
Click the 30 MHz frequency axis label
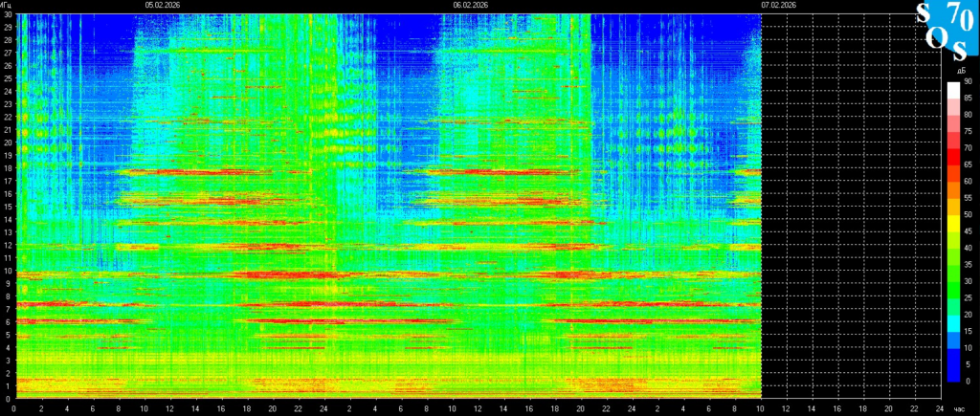(7, 14)
